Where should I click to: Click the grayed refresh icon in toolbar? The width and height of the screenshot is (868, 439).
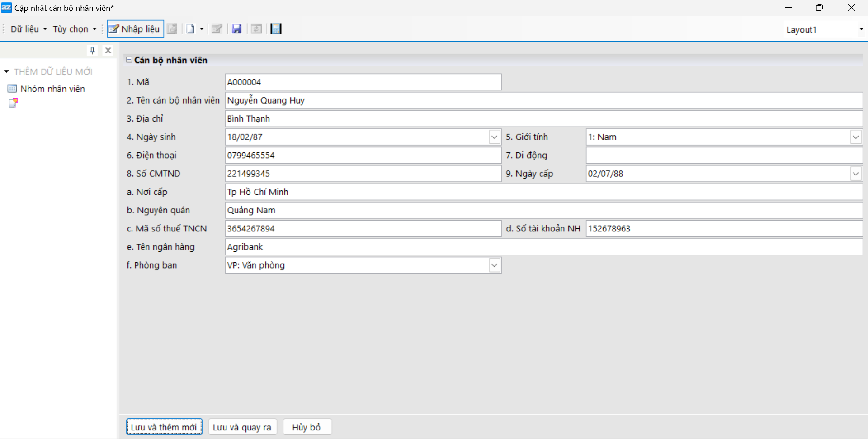coord(256,29)
